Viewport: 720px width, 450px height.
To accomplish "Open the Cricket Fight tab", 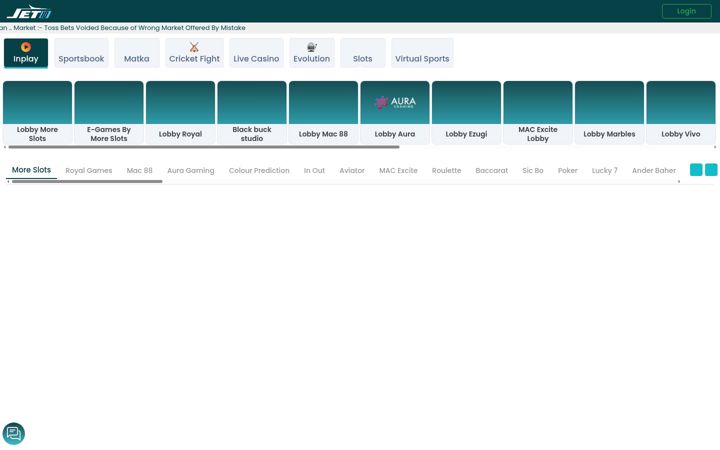I will 194,53.
